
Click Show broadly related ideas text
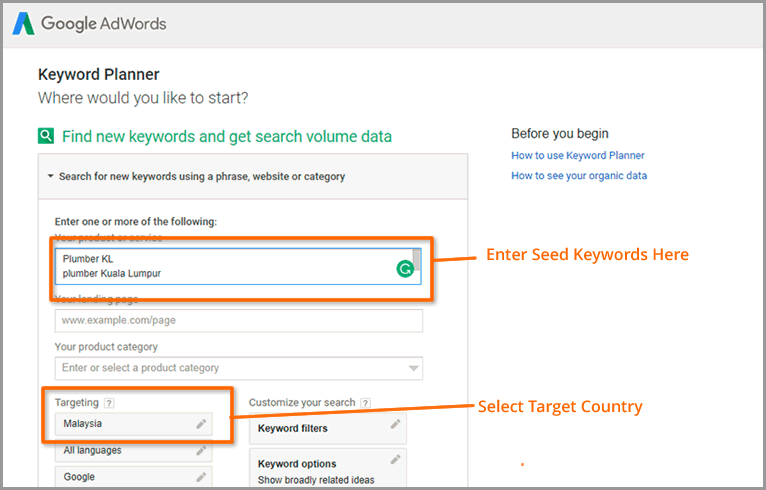click(316, 480)
